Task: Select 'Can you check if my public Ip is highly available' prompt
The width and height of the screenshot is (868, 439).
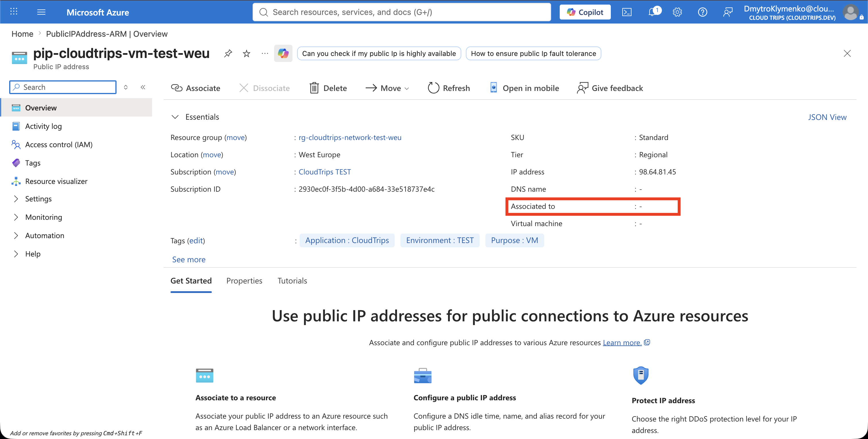Action: click(379, 54)
